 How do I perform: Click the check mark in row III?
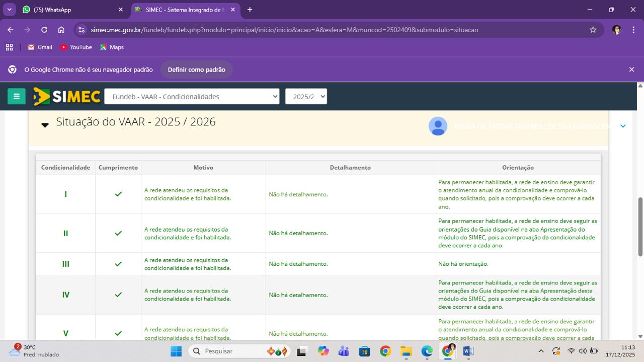118,264
